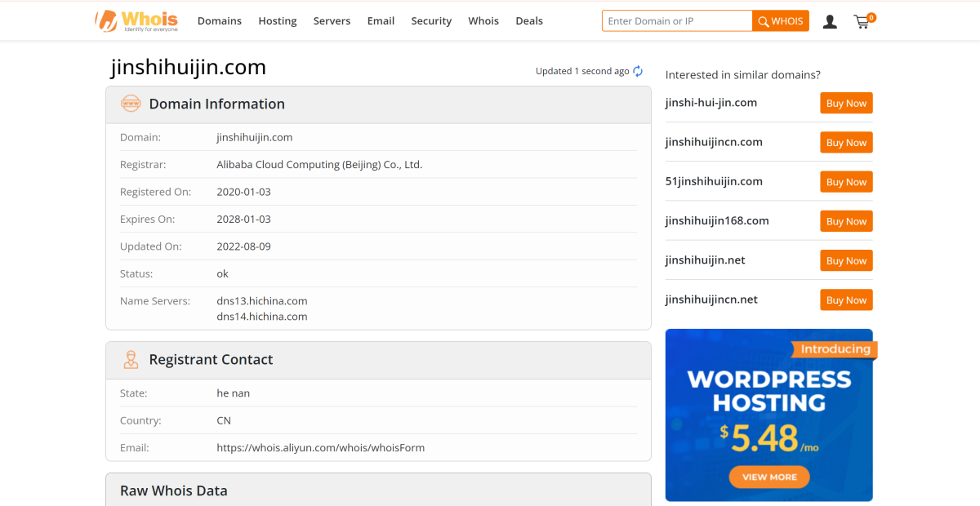Select the Security menu item
This screenshot has height=506, width=980.
coord(431,20)
